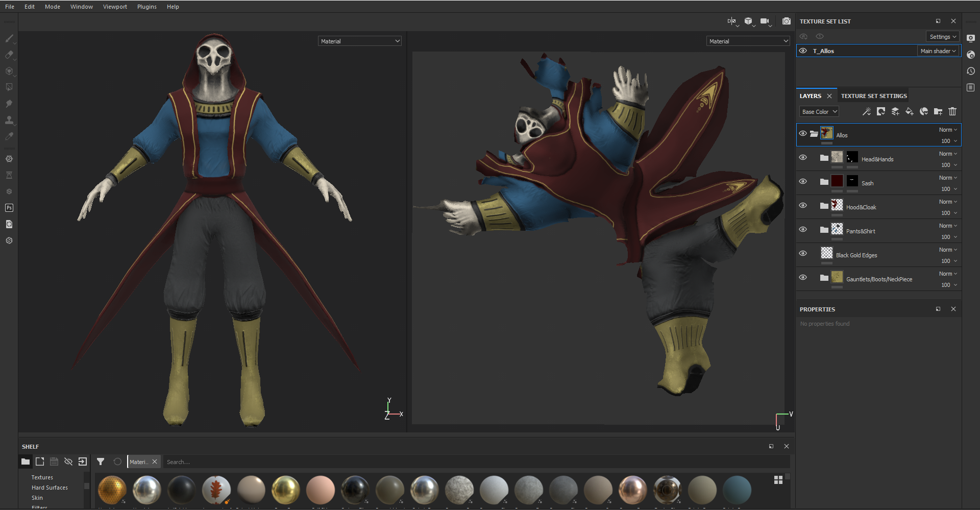
Task: Open the Main shader dropdown
Action: [x=938, y=51]
